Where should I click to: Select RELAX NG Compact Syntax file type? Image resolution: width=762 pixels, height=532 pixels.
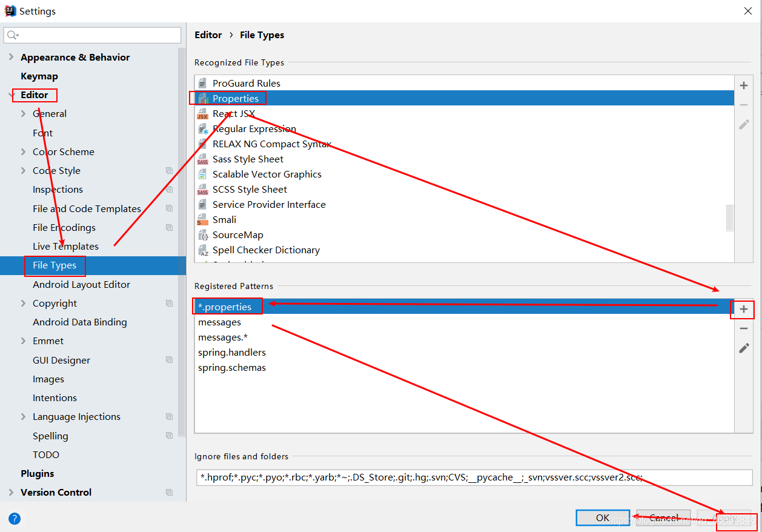coord(464,144)
